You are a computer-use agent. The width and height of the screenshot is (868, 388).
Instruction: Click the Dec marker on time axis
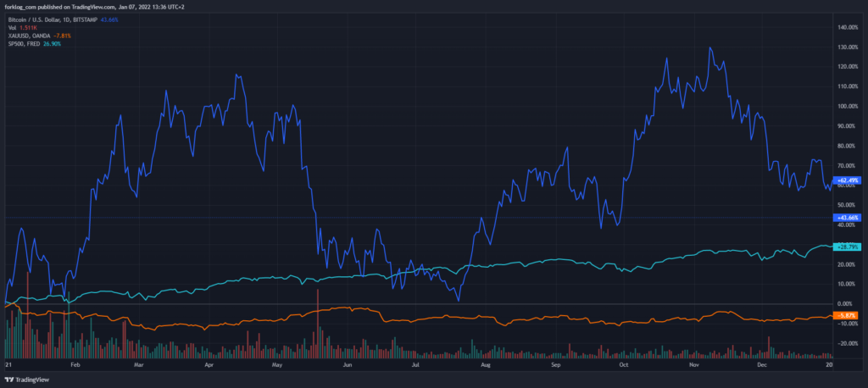(x=761, y=362)
